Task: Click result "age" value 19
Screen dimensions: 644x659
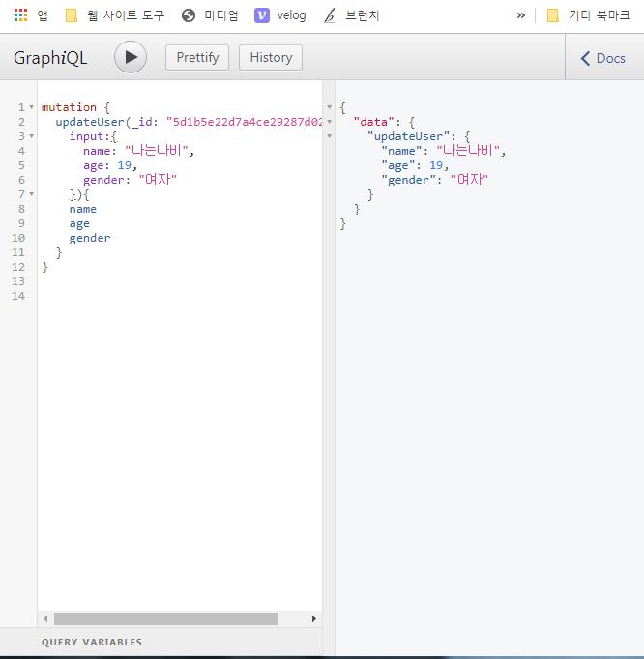Action: point(436,165)
